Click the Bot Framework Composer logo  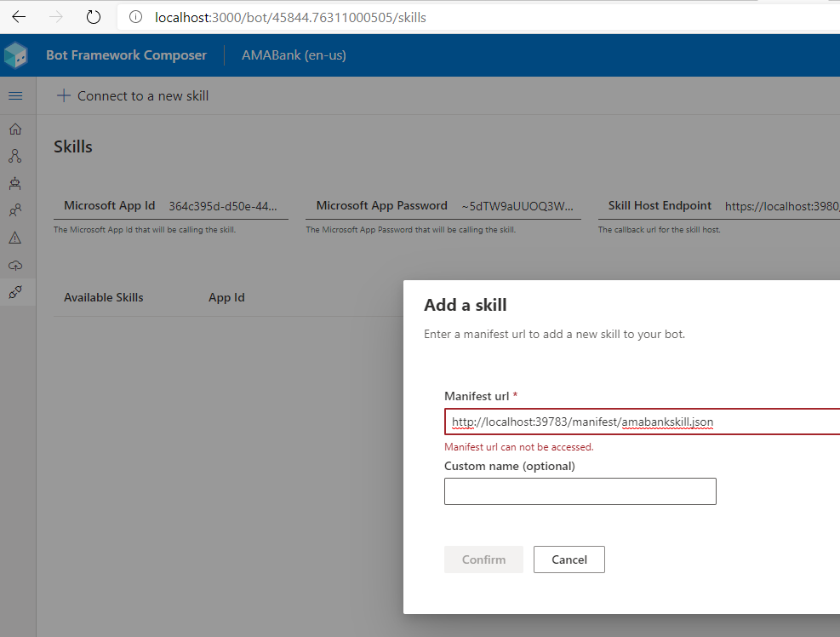[15, 55]
